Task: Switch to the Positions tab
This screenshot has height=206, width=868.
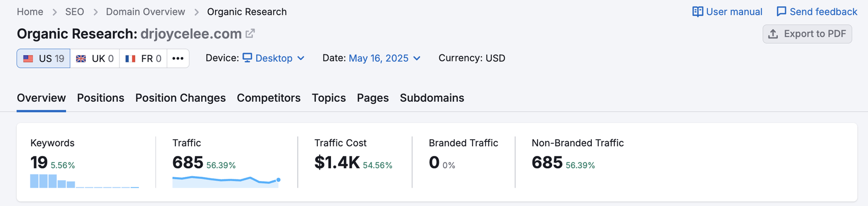Action: (x=100, y=98)
